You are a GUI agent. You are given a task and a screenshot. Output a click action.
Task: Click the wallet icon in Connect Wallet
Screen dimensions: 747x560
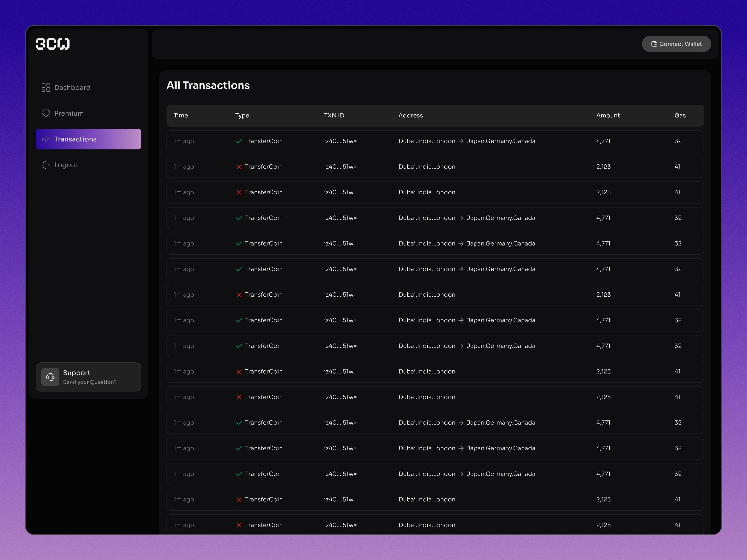654,44
